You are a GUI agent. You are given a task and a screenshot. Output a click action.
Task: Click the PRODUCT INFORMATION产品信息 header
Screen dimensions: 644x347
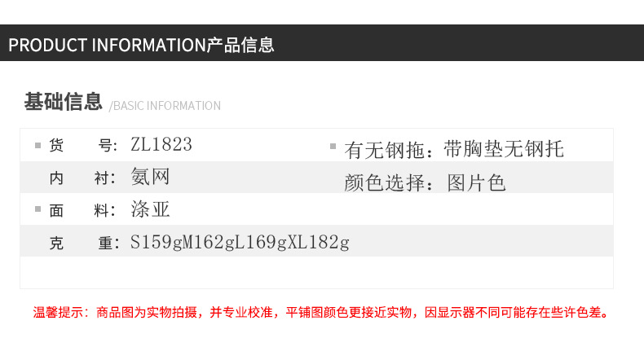(141, 45)
